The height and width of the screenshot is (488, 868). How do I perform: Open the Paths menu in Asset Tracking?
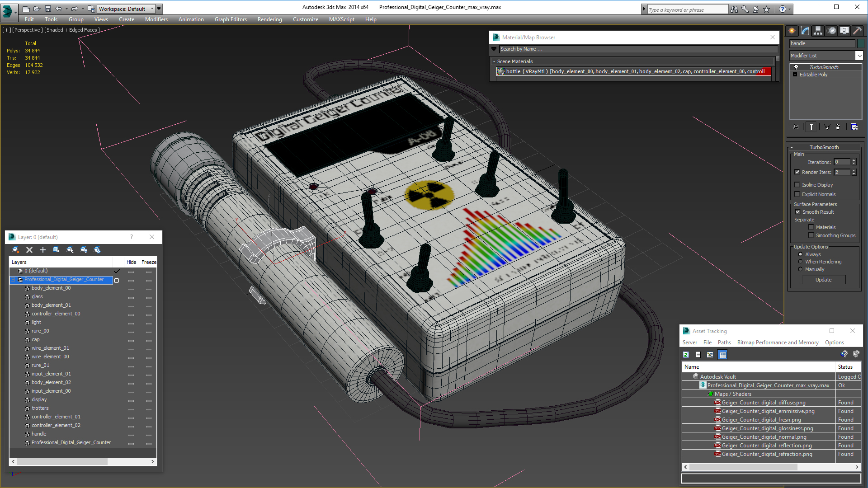click(724, 343)
